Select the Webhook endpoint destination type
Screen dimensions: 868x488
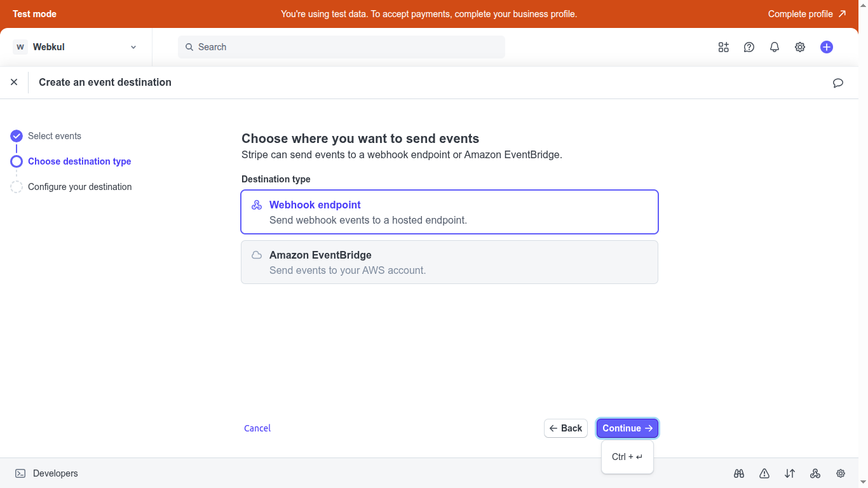coord(449,212)
